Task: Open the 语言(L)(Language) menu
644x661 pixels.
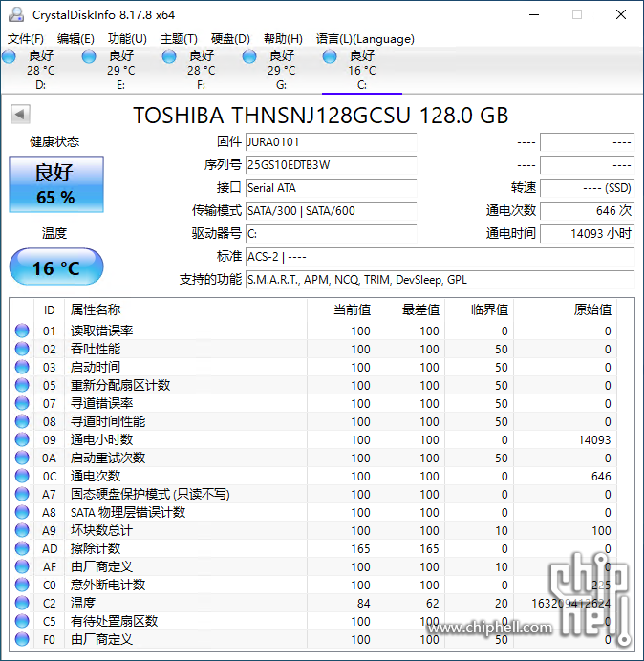Action: click(x=365, y=39)
